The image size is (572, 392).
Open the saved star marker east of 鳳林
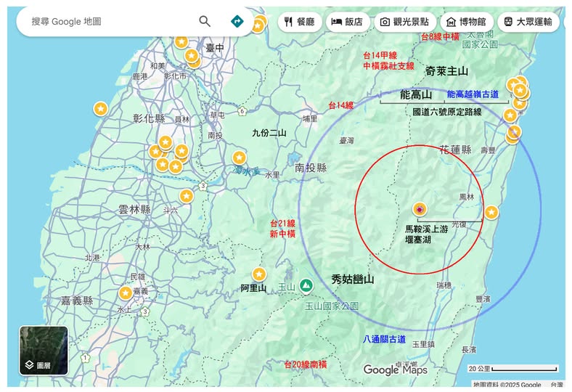(x=491, y=212)
